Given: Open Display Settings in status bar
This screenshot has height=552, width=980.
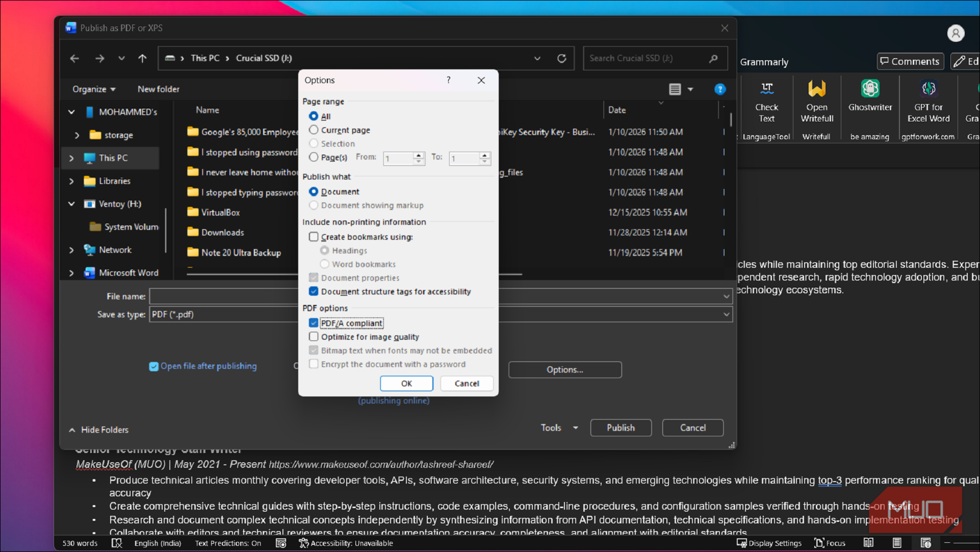Looking at the screenshot, I should [x=769, y=543].
